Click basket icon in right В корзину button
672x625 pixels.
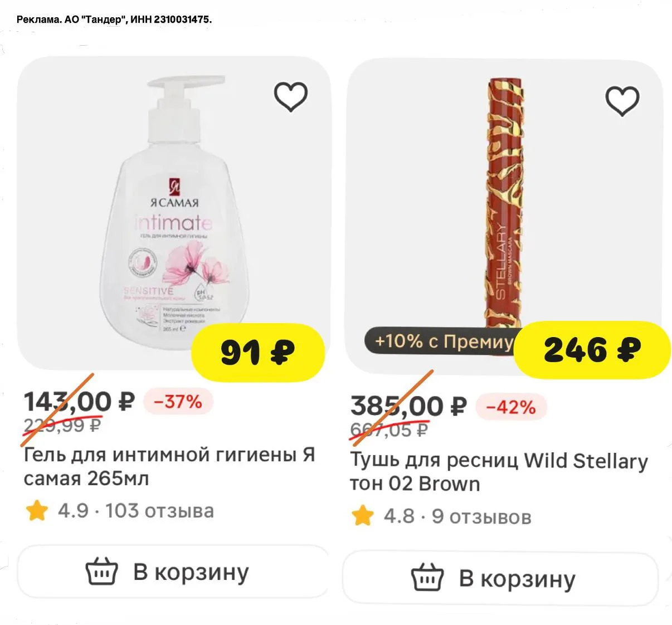pos(427,578)
